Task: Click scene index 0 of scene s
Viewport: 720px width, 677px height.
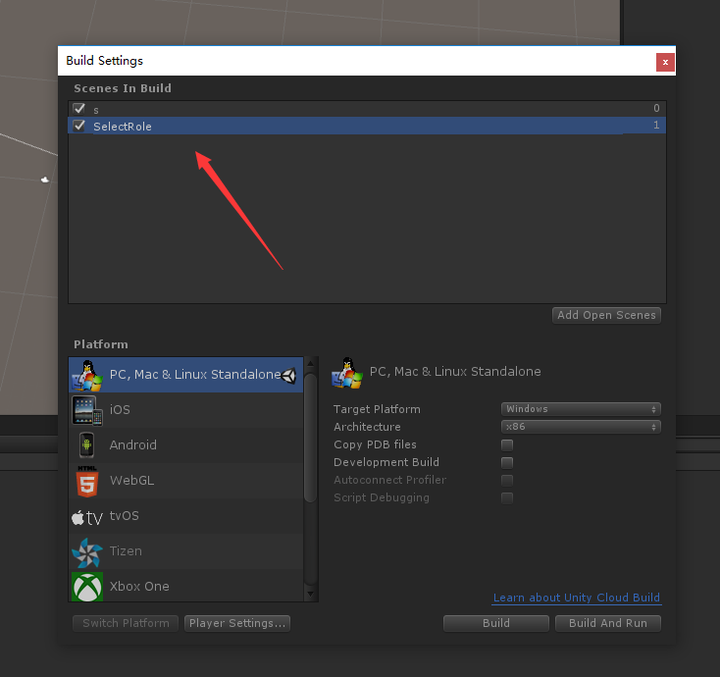Action: point(656,108)
